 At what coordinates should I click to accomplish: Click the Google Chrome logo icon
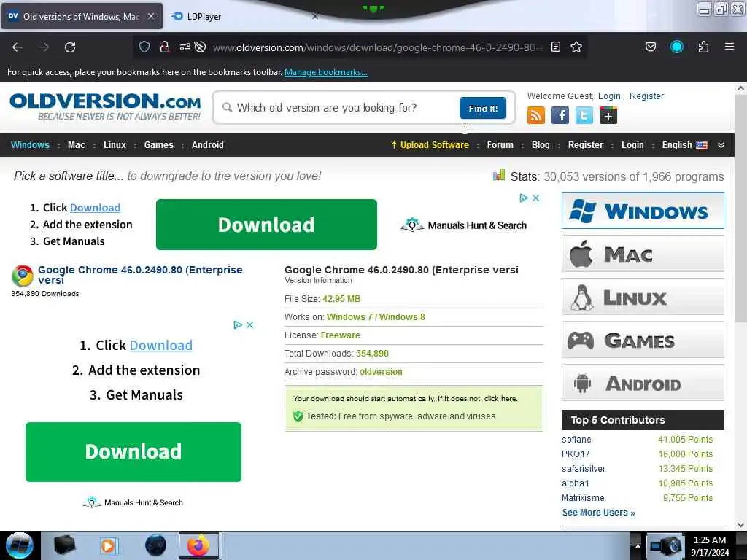[23, 276]
